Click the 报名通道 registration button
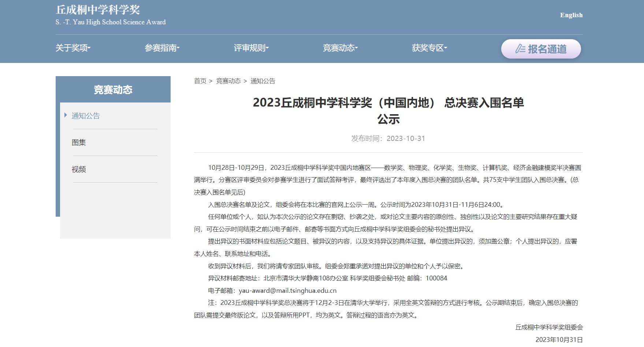Image resolution: width=644 pixels, height=347 pixels. tap(541, 49)
